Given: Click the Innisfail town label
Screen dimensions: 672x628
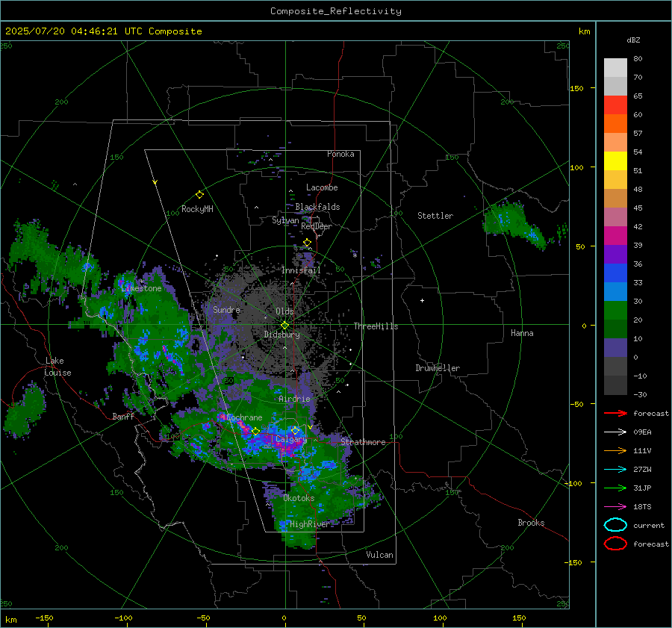Looking at the screenshot, I should click(x=301, y=270).
